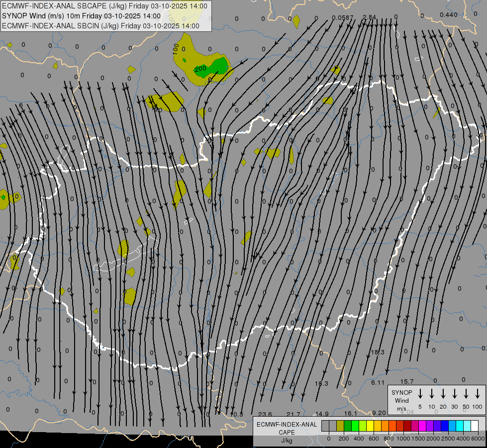Pick the dark blue swatch in CAPE legend
This screenshot has height=448, width=487.
coord(445,426)
